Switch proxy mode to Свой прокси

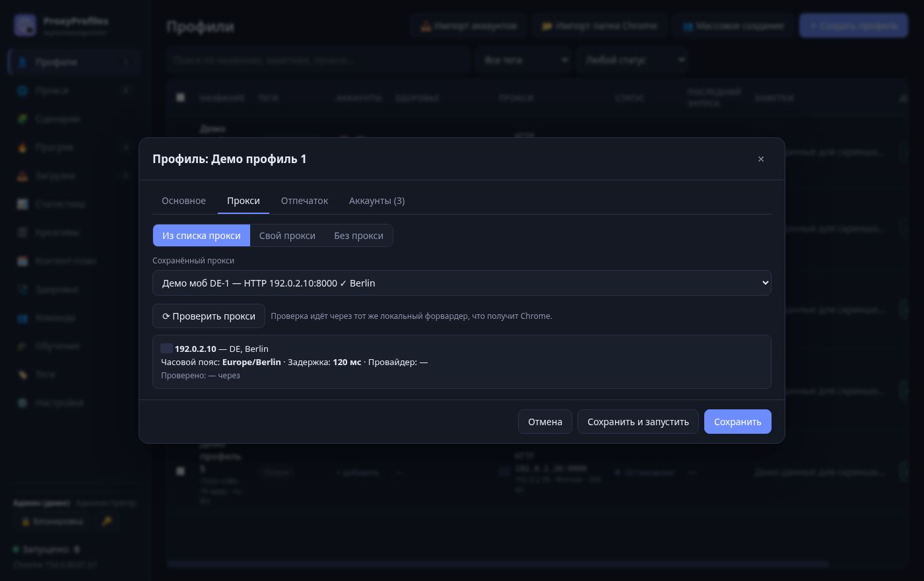tap(287, 236)
